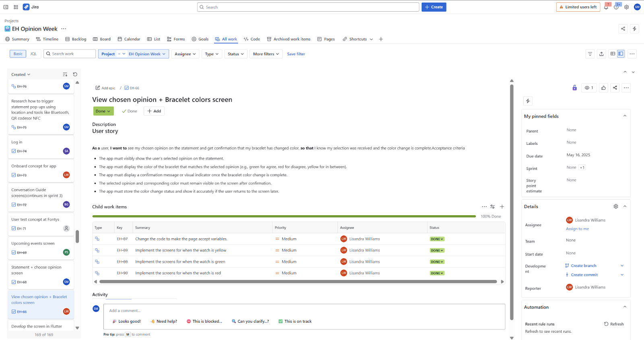Collapse the My pinned fields section
Image resolution: width=644 pixels, height=340 pixels.
click(x=625, y=116)
